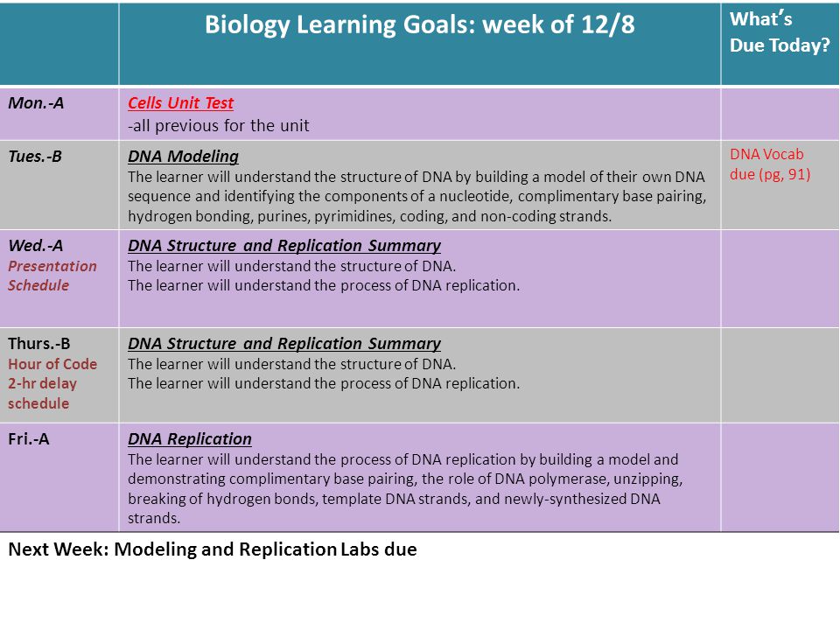840x630 pixels.
Task: Click Friday's DNA replication description paragraph
Action: pos(405,488)
